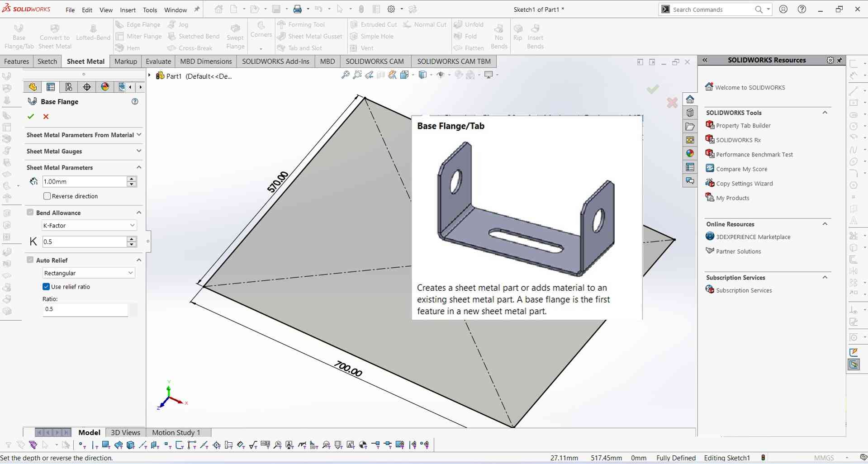
Task: Accept sketch via confirmation corner checkmark
Action: (x=653, y=89)
